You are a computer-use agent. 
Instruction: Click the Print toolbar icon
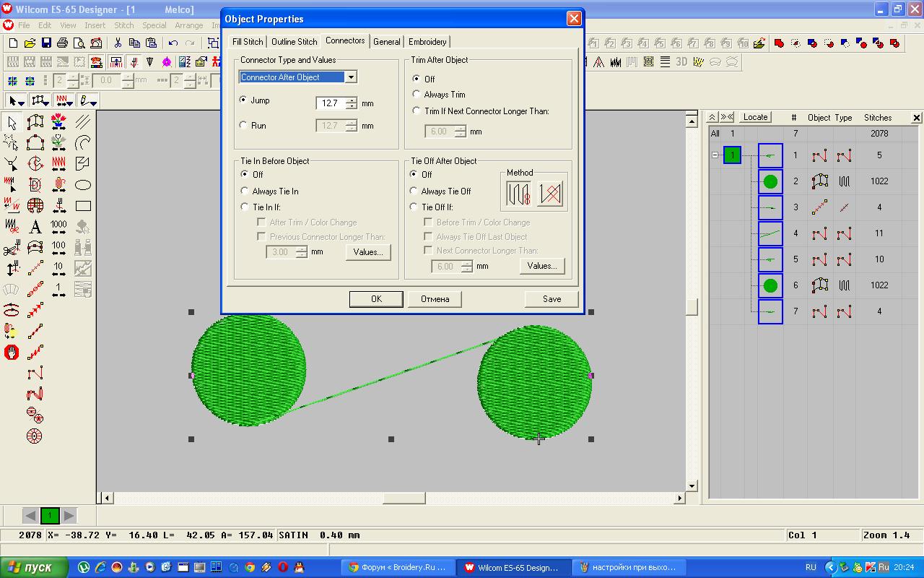coord(63,43)
